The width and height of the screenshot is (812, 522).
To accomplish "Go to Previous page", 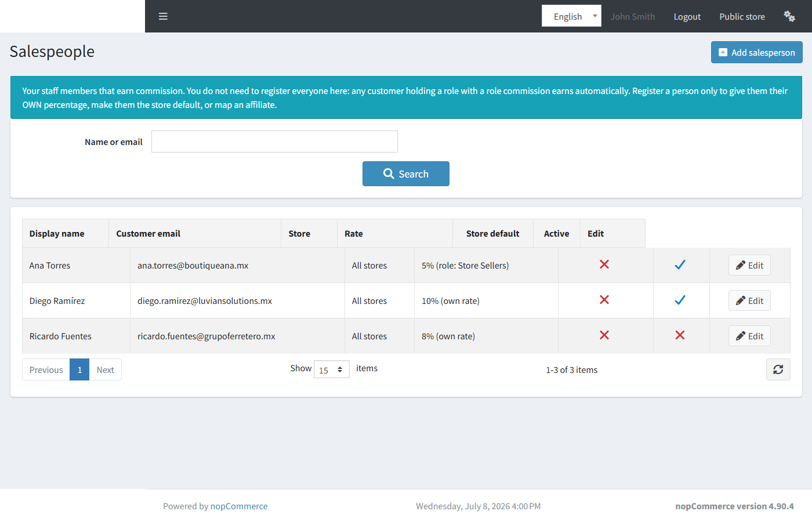I will 46,369.
